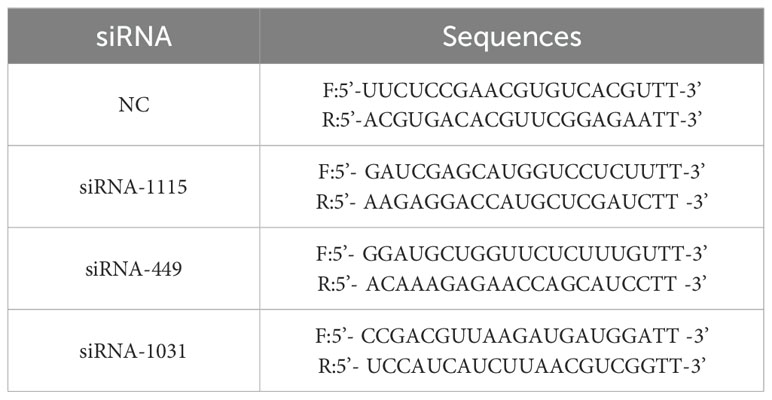Click the "-3'" ending of siRNA-1115 reverse sequence
Image resolution: width=772 pixels, height=400 pixels.
coord(693,200)
